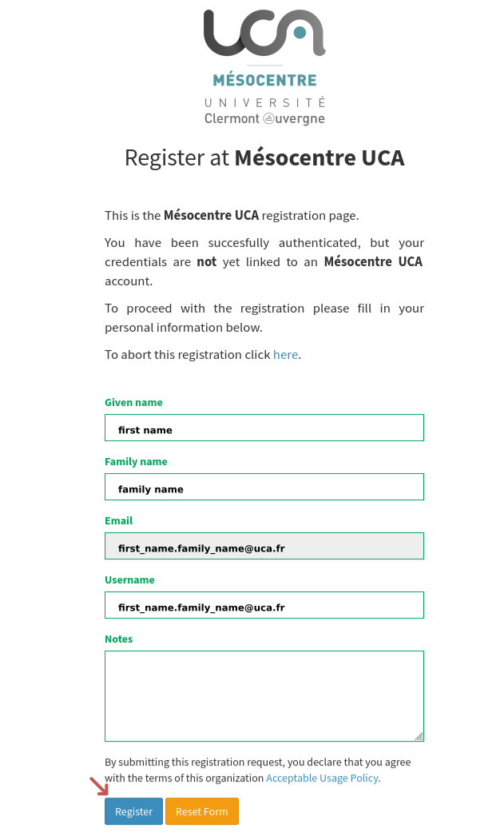Viewport: 504px width, 836px height.
Task: Click the "Family name" field label
Action: point(136,462)
